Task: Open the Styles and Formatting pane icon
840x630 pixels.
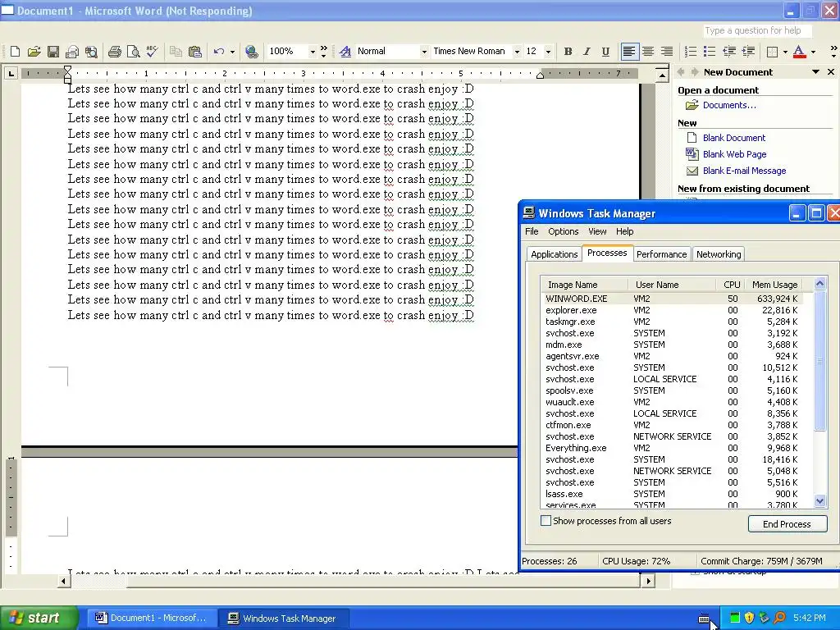Action: point(345,52)
